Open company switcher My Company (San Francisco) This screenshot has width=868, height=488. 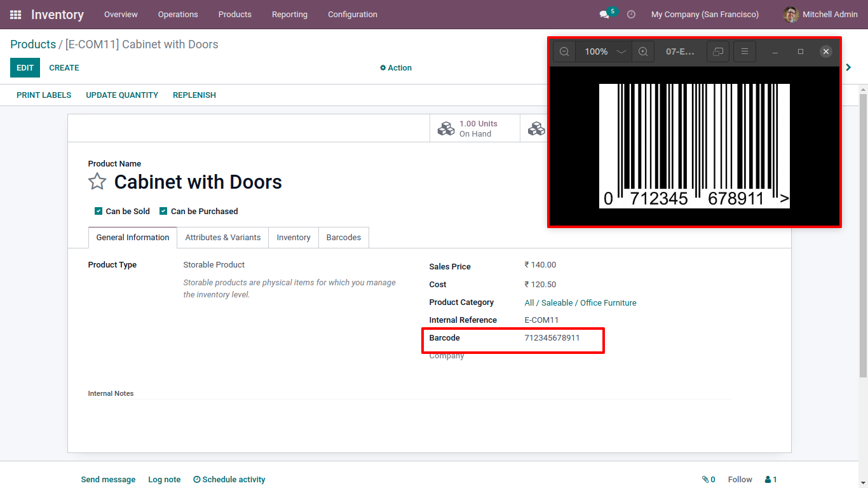click(x=705, y=14)
